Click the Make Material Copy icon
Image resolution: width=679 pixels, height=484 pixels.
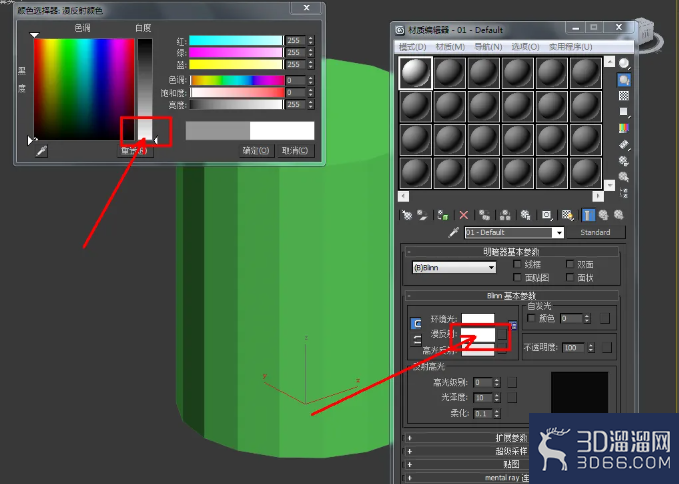(x=485, y=215)
